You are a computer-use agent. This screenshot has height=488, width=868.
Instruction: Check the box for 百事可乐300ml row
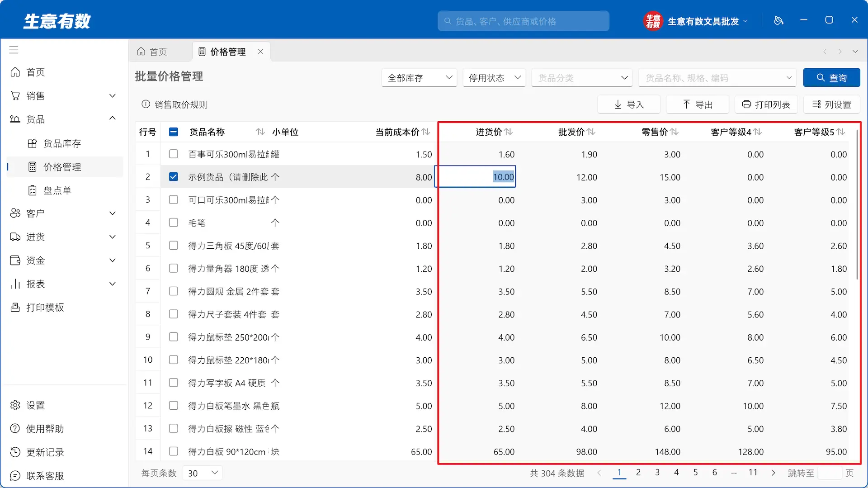174,154
